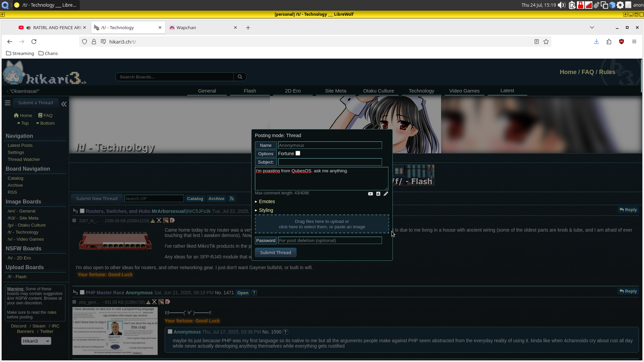
Task: Download the router image via the download icon
Action: (x=153, y=221)
